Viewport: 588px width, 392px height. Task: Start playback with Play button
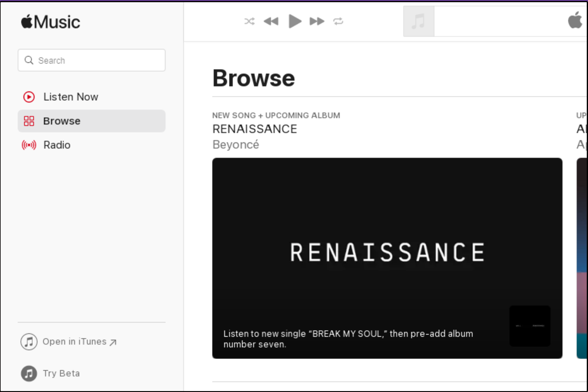295,21
